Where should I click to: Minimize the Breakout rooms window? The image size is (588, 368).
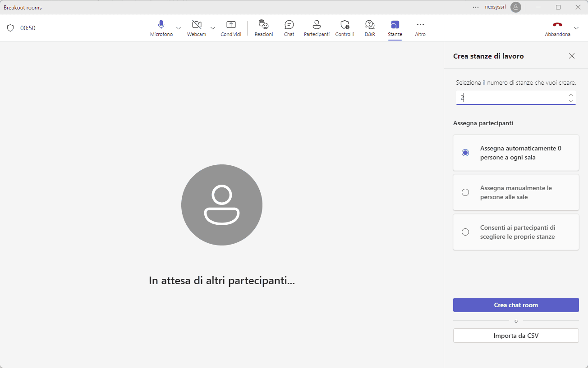click(x=538, y=7)
